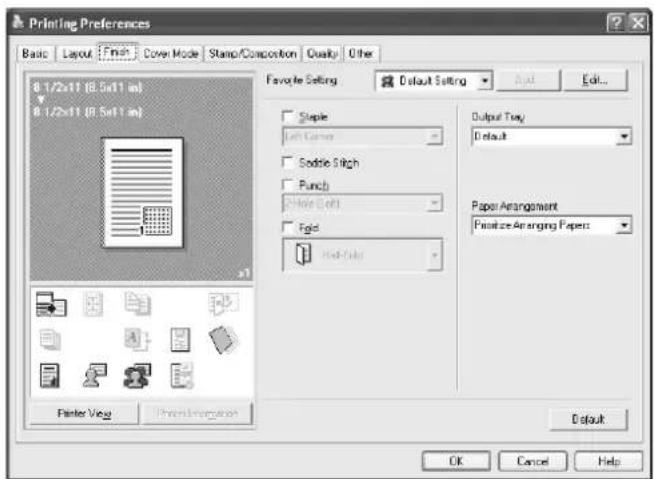Open the Cover Mode tab

pos(171,53)
